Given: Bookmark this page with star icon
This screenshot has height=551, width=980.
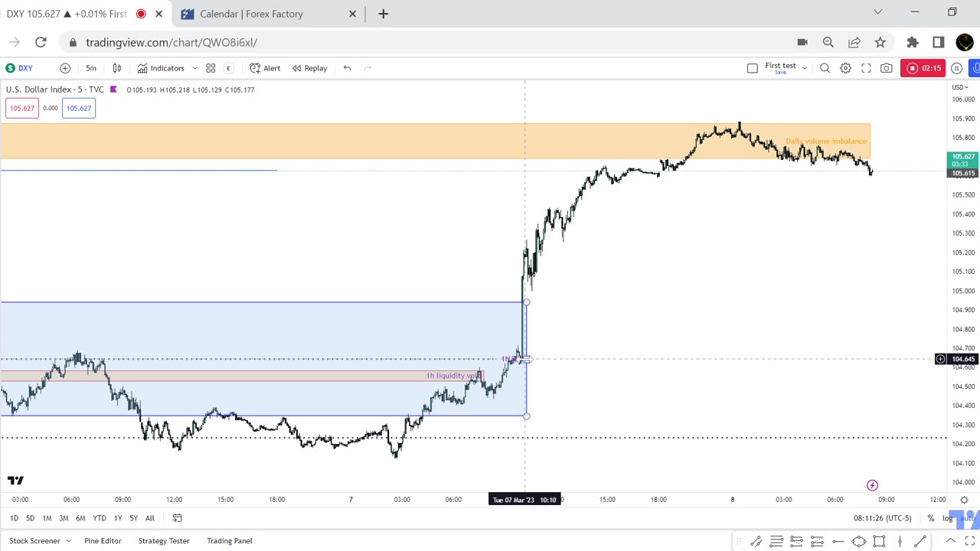Looking at the screenshot, I should pos(880,42).
